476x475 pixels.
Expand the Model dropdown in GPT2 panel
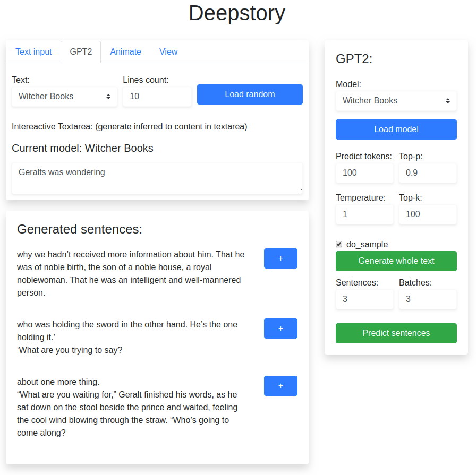coord(396,101)
